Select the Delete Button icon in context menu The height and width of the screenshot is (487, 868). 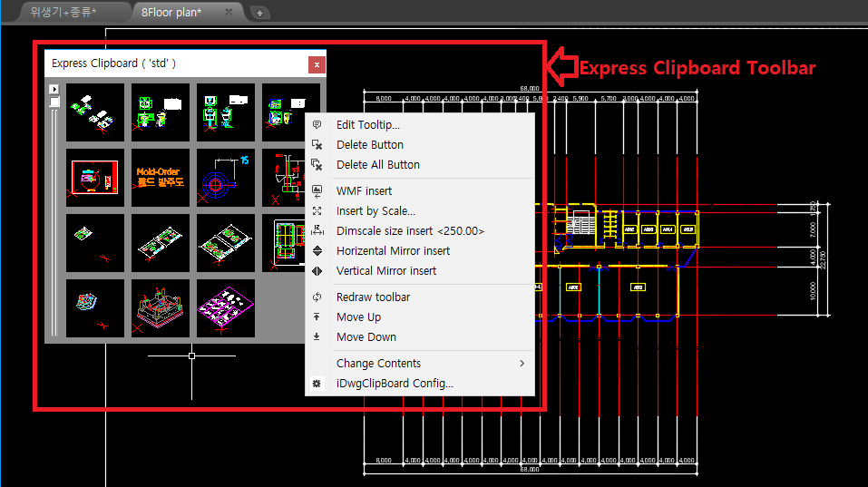(x=317, y=145)
